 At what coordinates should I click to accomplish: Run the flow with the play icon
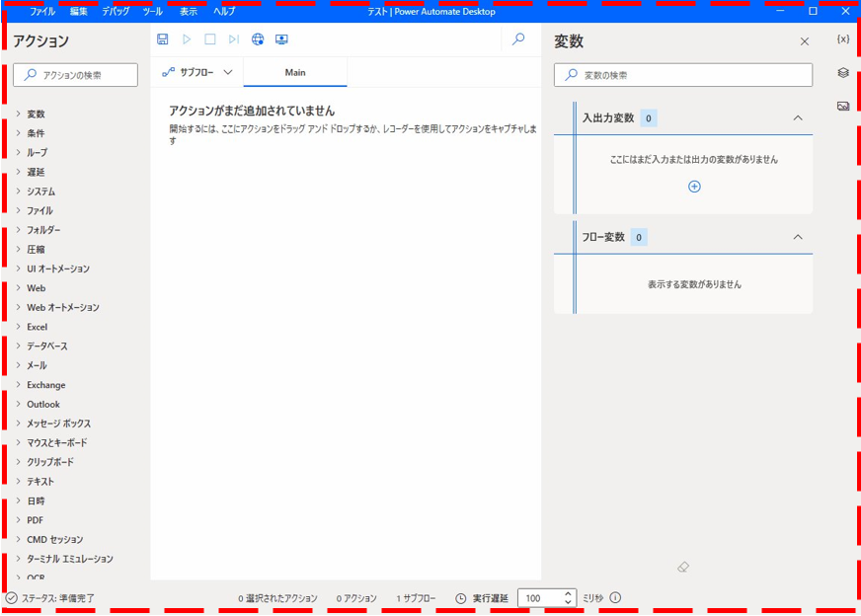coord(187,38)
